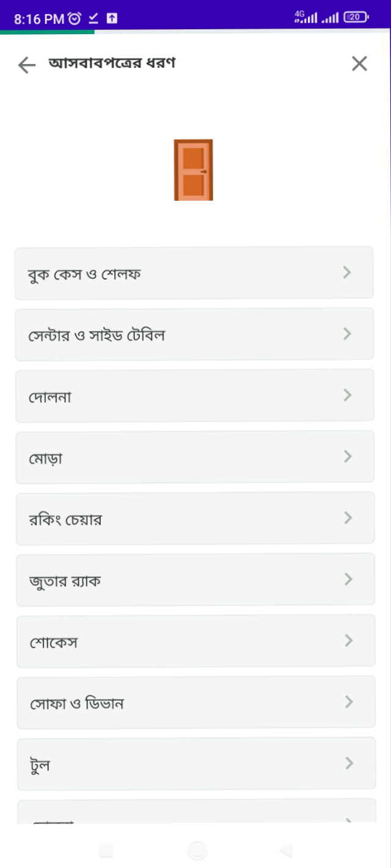391x868 pixels.
Task: Tap the orange door illustration
Action: pyautogui.click(x=194, y=170)
